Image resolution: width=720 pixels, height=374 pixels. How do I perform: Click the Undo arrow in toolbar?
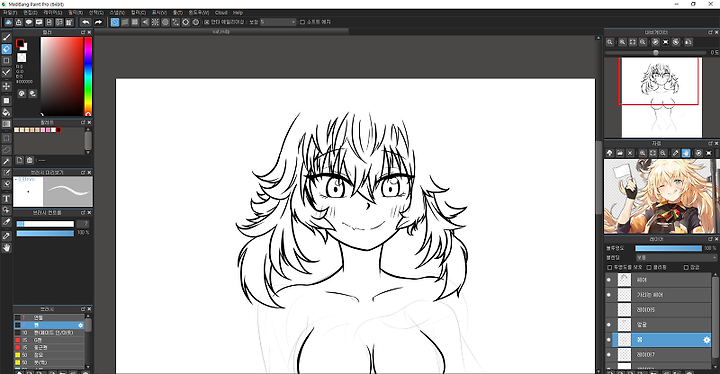(x=85, y=22)
